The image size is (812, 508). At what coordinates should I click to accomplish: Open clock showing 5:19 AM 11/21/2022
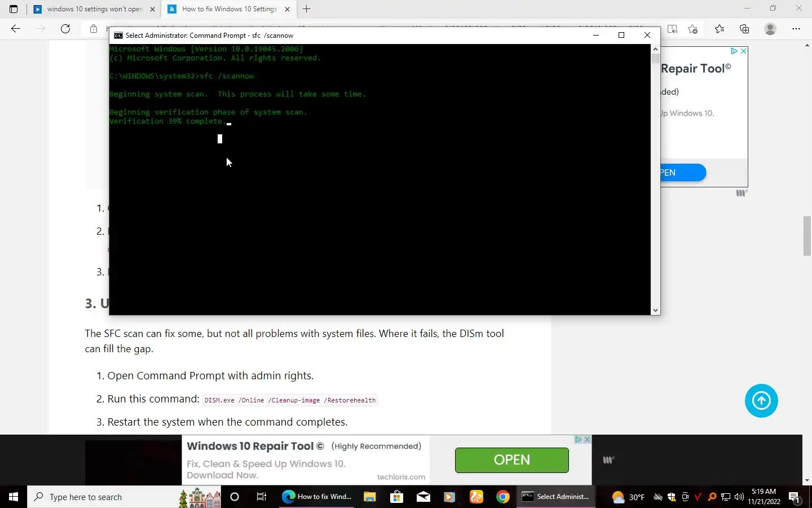764,497
